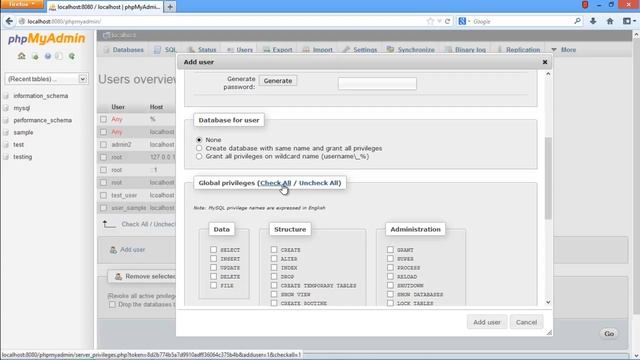Switch to the Import tab
640x360 pixels.
318,50
